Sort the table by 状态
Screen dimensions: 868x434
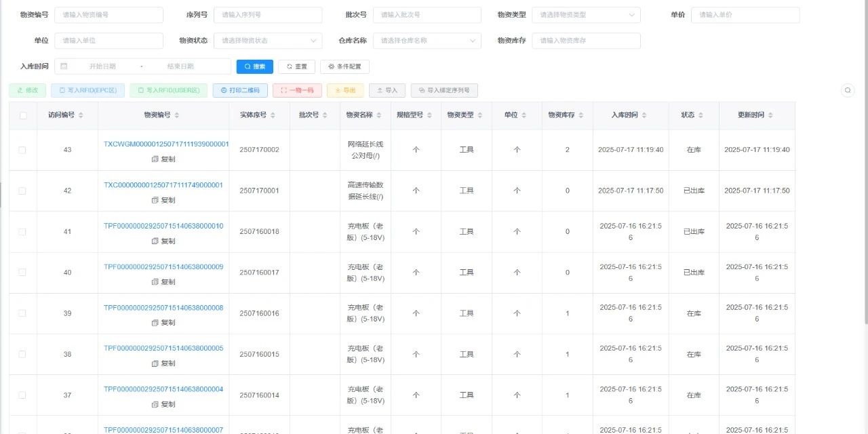click(701, 115)
